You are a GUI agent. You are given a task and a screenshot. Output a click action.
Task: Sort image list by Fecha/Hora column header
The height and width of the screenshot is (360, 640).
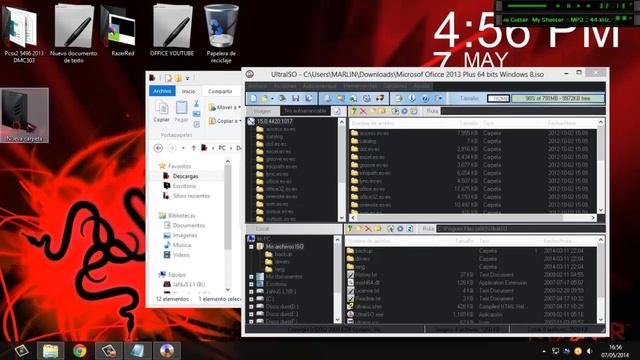coord(562,123)
